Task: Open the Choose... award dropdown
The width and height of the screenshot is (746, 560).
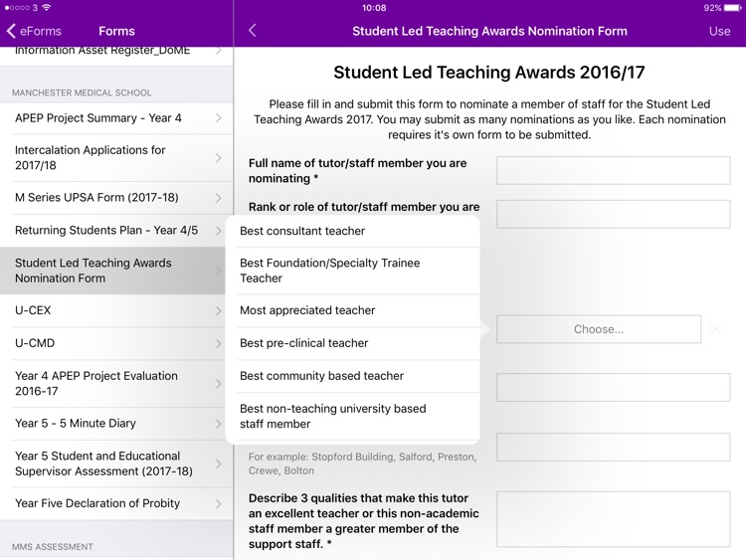Action: pyautogui.click(x=599, y=329)
